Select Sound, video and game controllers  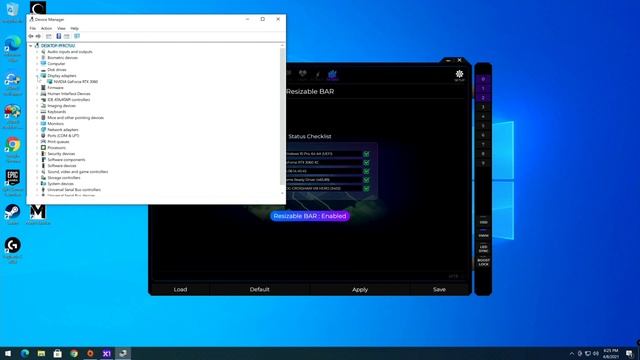78,172
